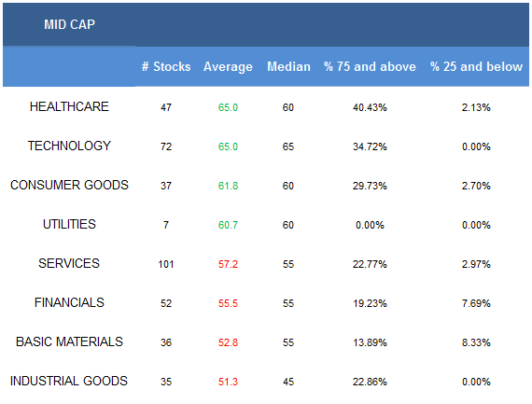Click the Median column header
The image size is (532, 404).
(288, 66)
